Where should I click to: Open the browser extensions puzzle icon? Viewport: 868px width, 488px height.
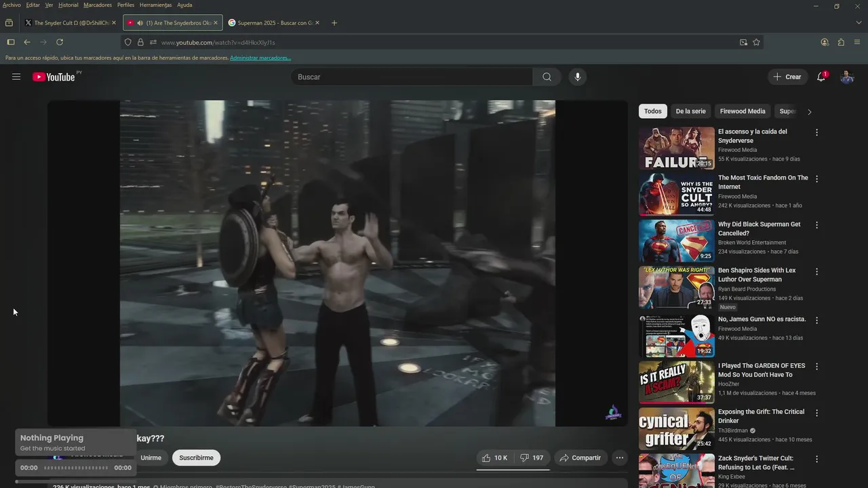(x=841, y=42)
